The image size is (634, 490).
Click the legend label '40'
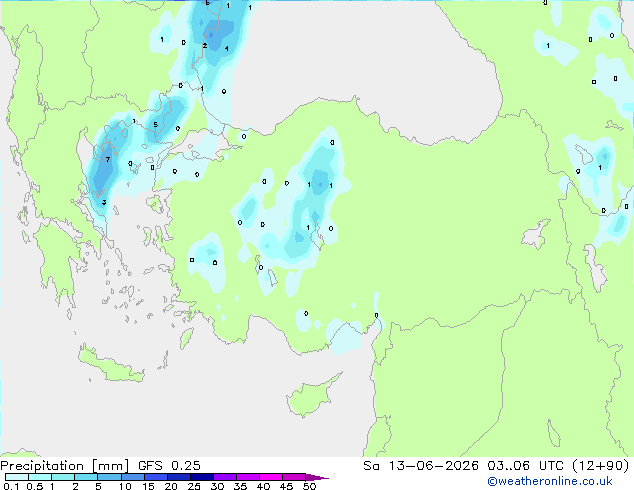(x=263, y=486)
